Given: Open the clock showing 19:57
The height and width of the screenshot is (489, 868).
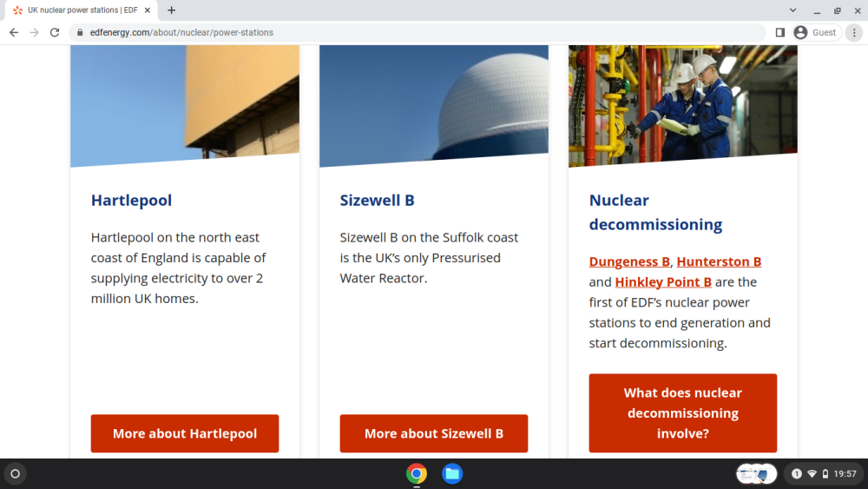Looking at the screenshot, I should pyautogui.click(x=845, y=473).
